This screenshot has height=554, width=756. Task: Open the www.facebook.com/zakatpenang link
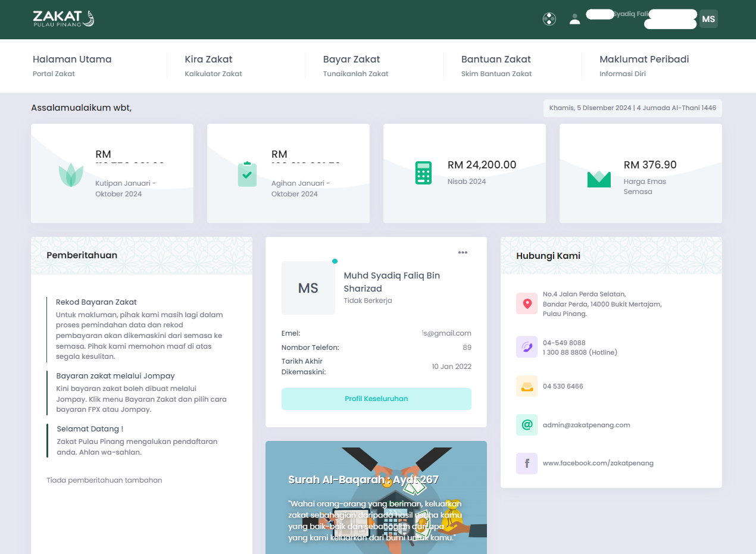pos(598,463)
